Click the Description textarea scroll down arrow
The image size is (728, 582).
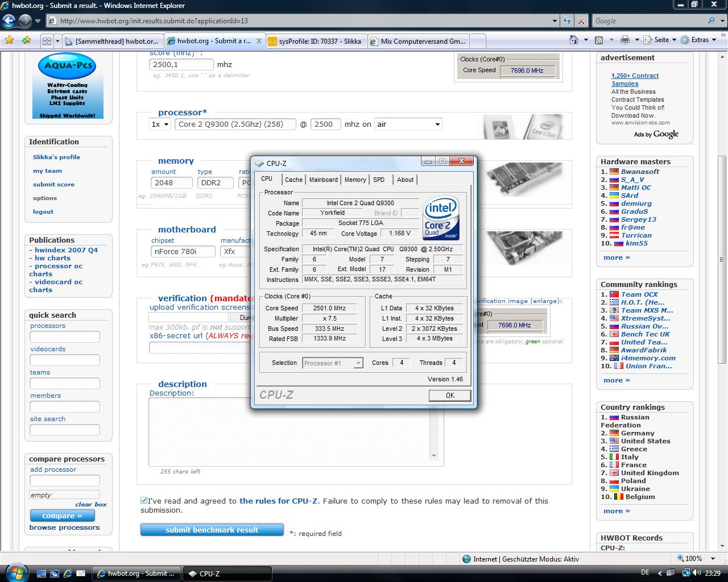(434, 456)
